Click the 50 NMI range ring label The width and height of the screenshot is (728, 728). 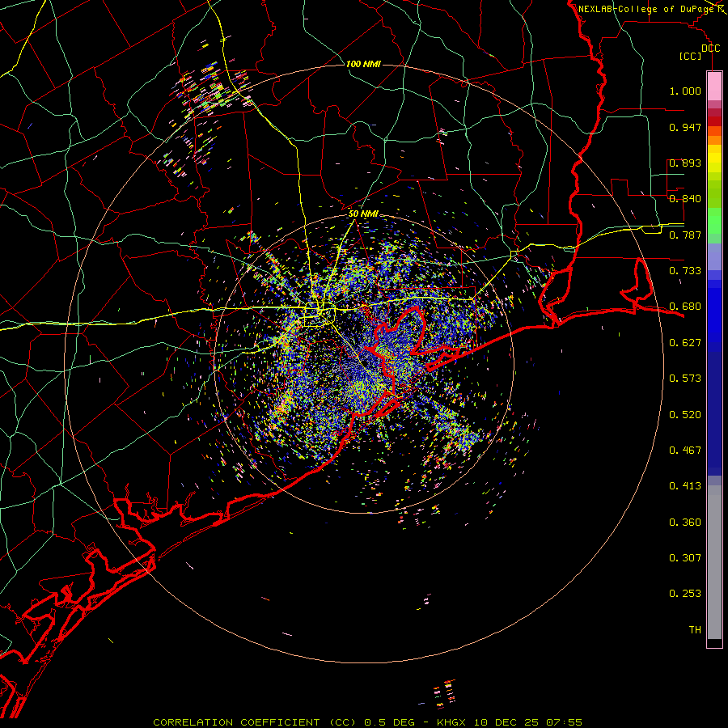click(x=363, y=214)
